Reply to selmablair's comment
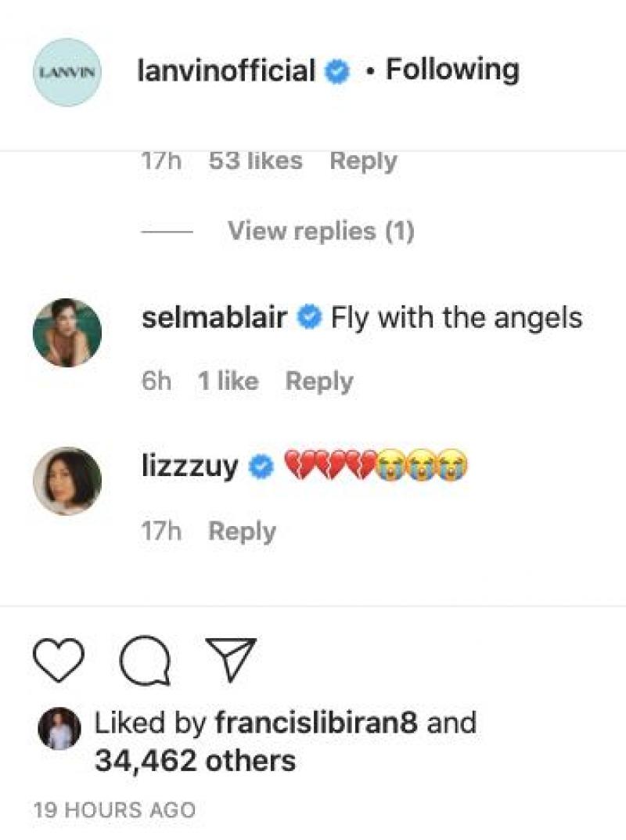The width and height of the screenshot is (626, 840). pyautogui.click(x=319, y=381)
